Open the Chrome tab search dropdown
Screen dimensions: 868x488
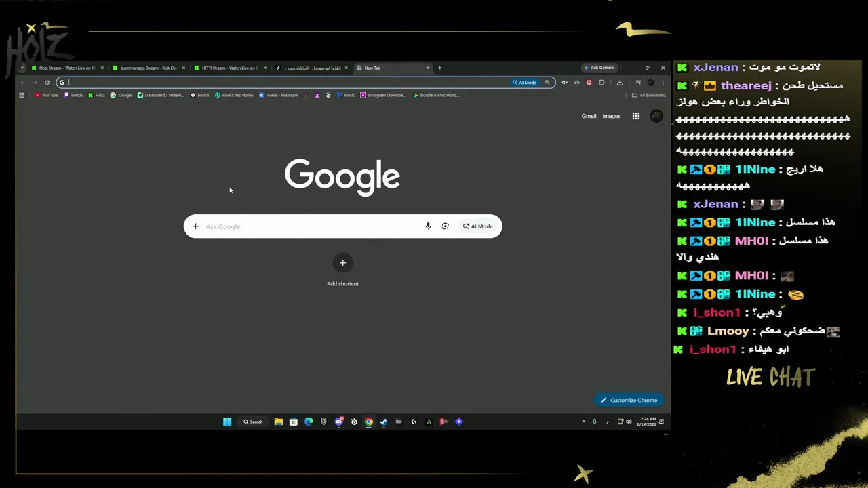tap(22, 68)
